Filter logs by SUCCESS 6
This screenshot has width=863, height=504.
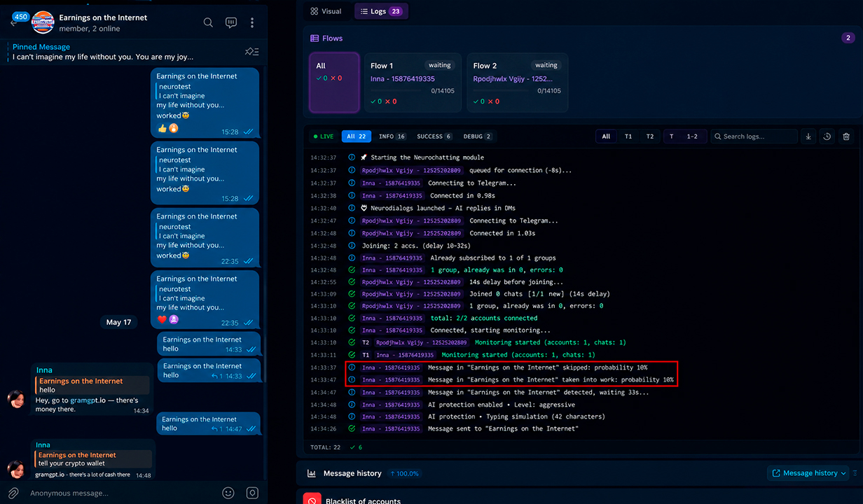434,136
